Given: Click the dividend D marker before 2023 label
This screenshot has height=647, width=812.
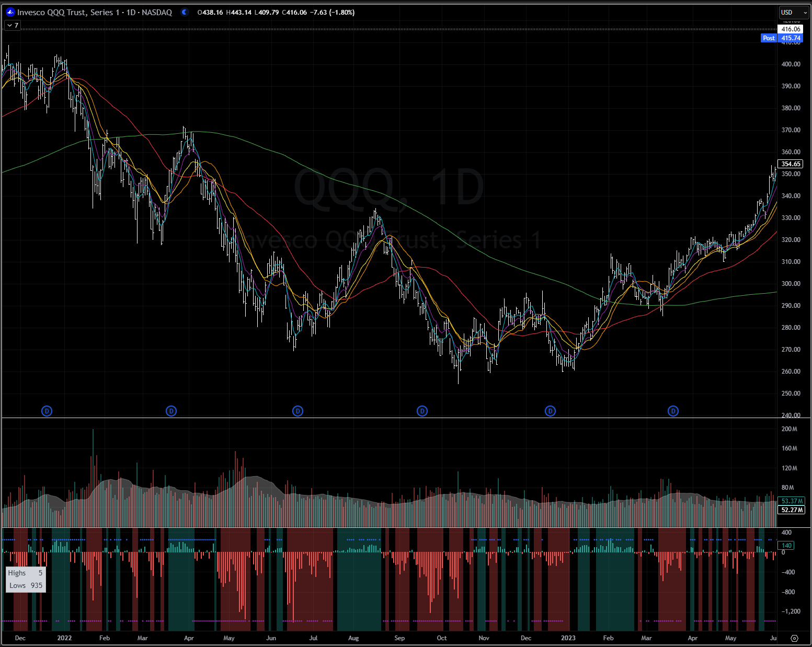Looking at the screenshot, I should click(x=550, y=411).
